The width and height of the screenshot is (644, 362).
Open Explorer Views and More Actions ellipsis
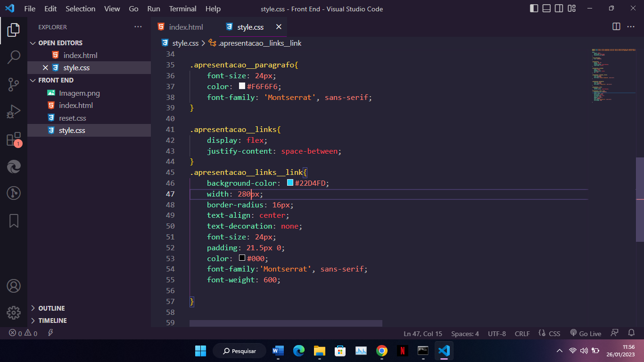(138, 27)
